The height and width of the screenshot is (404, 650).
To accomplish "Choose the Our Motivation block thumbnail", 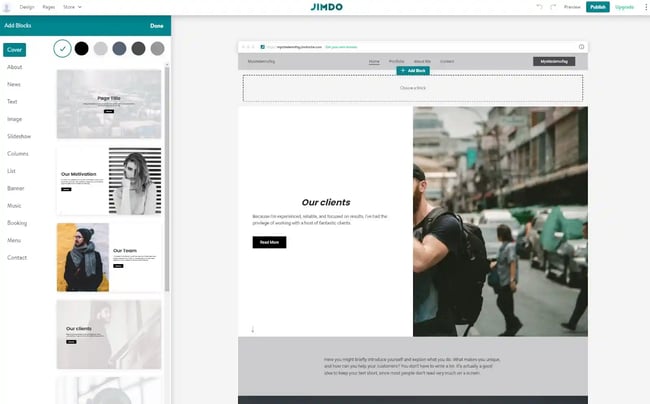I will coord(109,181).
